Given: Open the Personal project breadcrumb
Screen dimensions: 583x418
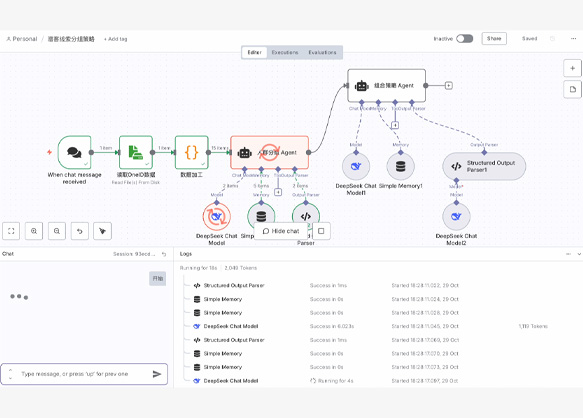Looking at the screenshot, I should [x=22, y=39].
